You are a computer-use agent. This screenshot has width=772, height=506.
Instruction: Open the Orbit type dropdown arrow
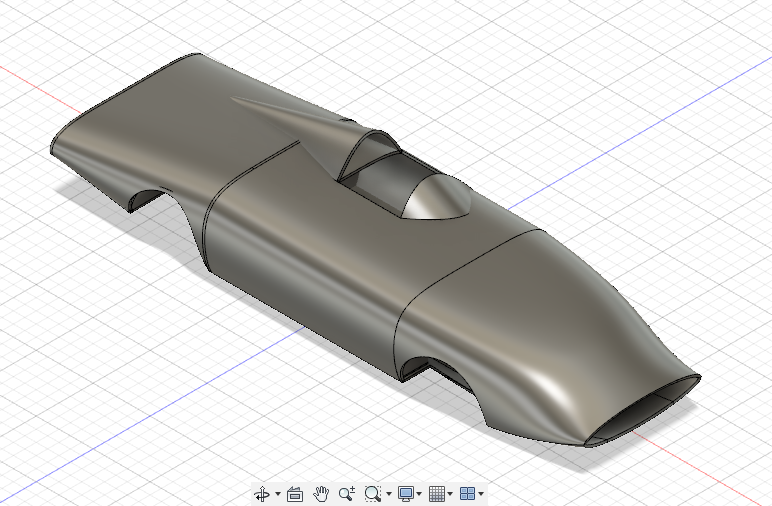tap(278, 494)
